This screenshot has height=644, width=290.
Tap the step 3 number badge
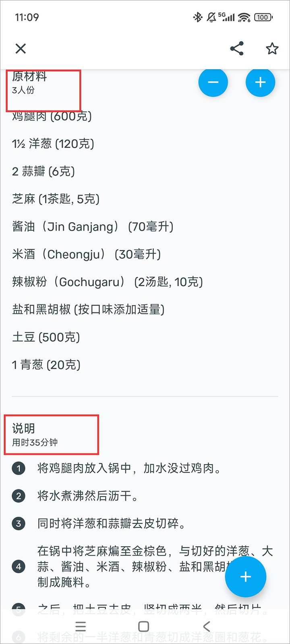(x=19, y=524)
